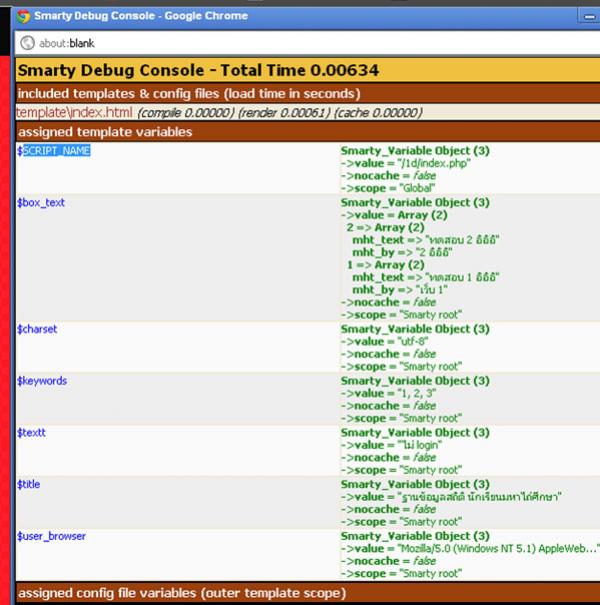Click the Smarty Debug Console heading
Screen dimensions: 600x605
[x=198, y=71]
